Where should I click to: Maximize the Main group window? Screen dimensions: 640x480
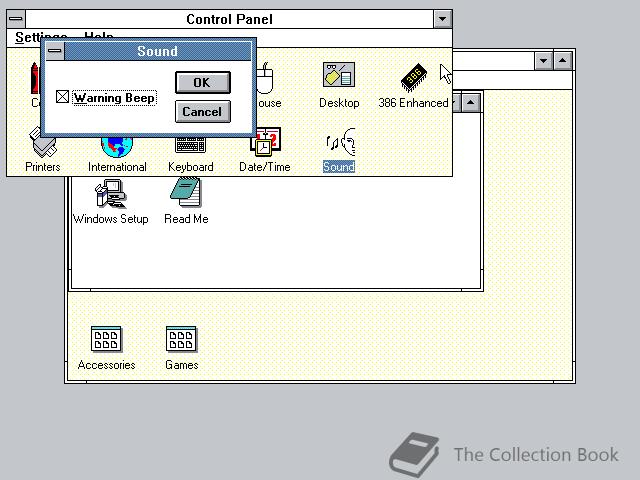[471, 102]
